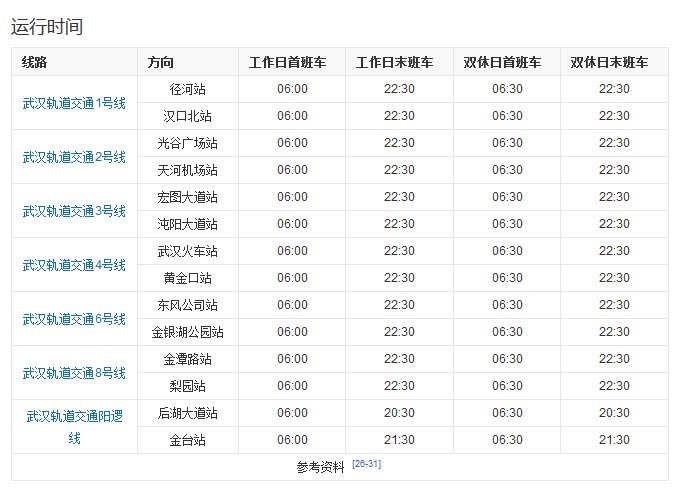
Task: Open the 武汉轨道交通8号线 link
Action: (x=74, y=373)
